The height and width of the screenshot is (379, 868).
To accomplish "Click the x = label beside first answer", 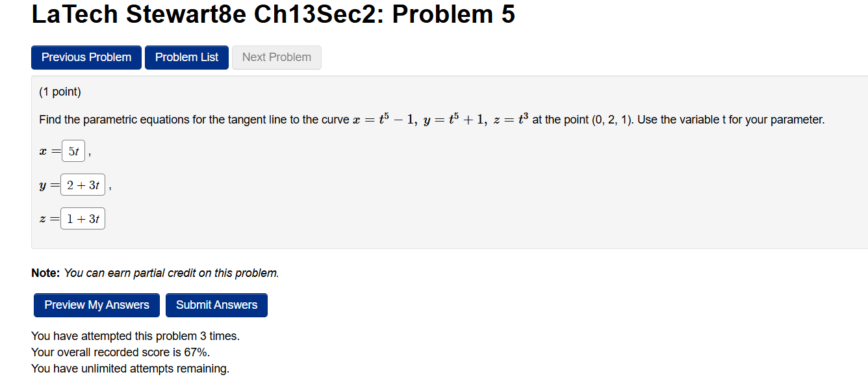I will (x=47, y=150).
